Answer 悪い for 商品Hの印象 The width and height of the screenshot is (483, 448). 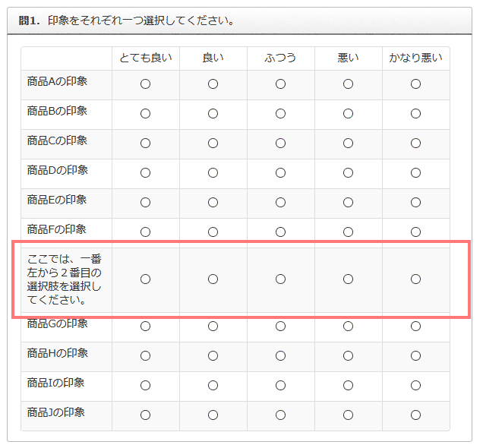point(348,356)
